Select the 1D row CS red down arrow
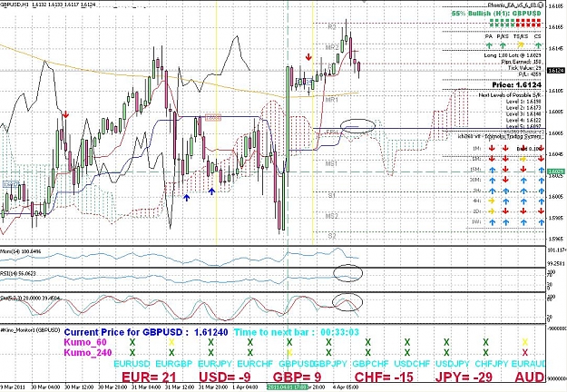This screenshot has width=567, height=392. tap(541, 211)
